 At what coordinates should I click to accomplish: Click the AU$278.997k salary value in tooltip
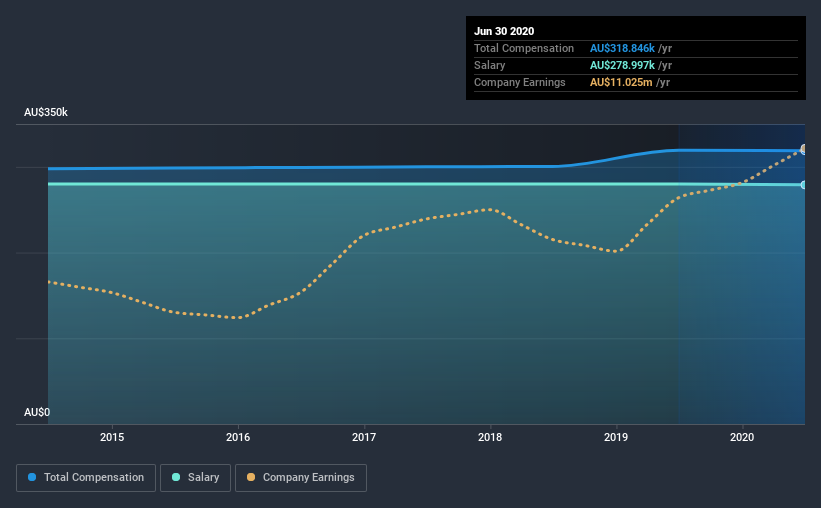click(x=622, y=65)
